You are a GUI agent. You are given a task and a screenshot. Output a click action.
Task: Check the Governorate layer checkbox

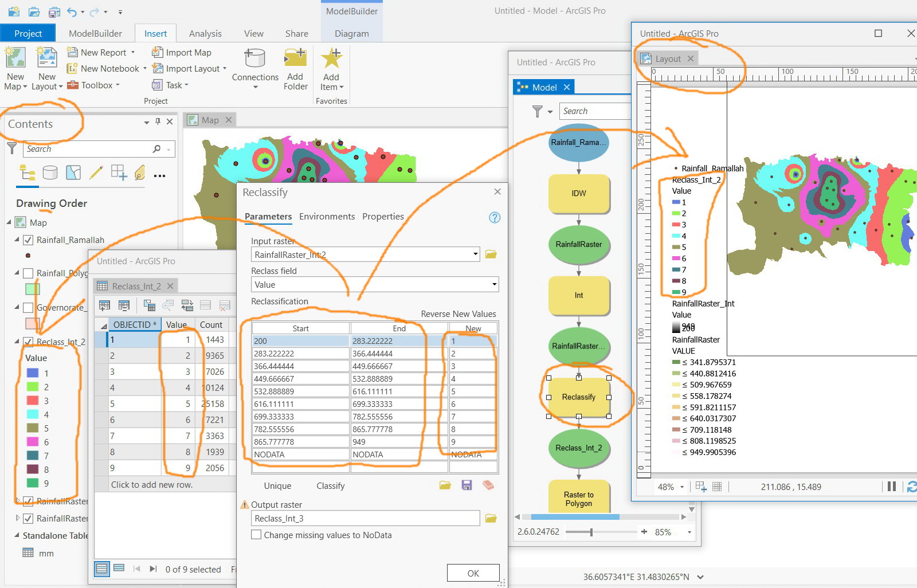[28, 308]
